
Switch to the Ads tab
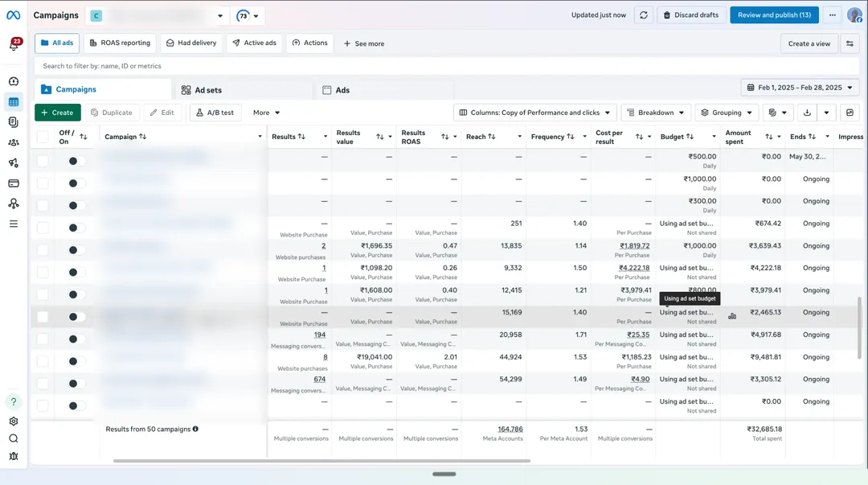(x=383, y=90)
